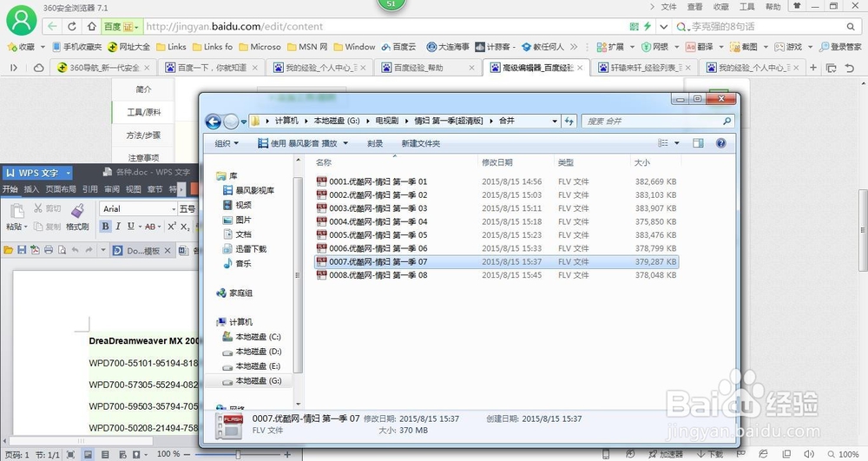Open the 百度云 bookmark

click(398, 47)
